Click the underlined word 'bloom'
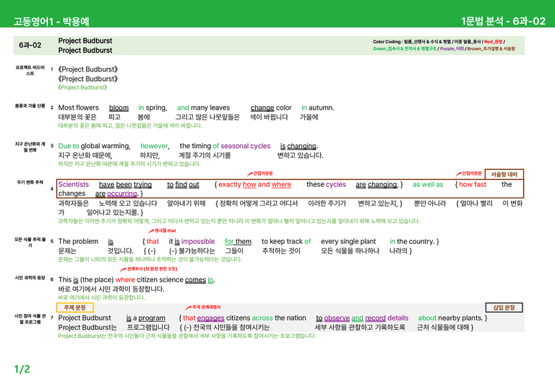The height and width of the screenshot is (392, 555). (x=119, y=108)
